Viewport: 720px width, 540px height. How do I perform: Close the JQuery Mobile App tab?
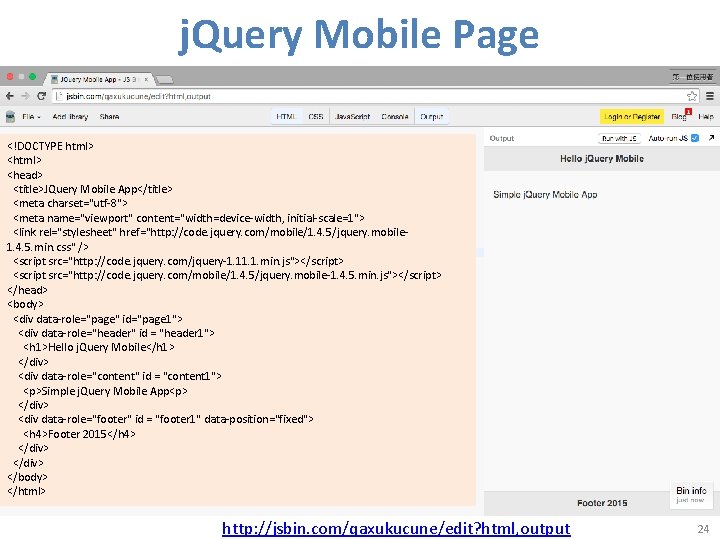click(146, 79)
